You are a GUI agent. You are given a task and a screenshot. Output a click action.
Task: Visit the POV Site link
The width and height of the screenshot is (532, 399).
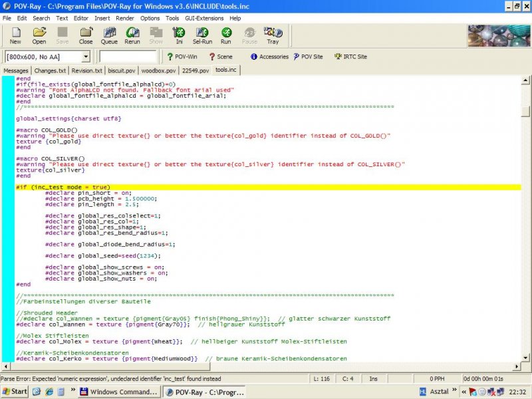tap(308, 57)
